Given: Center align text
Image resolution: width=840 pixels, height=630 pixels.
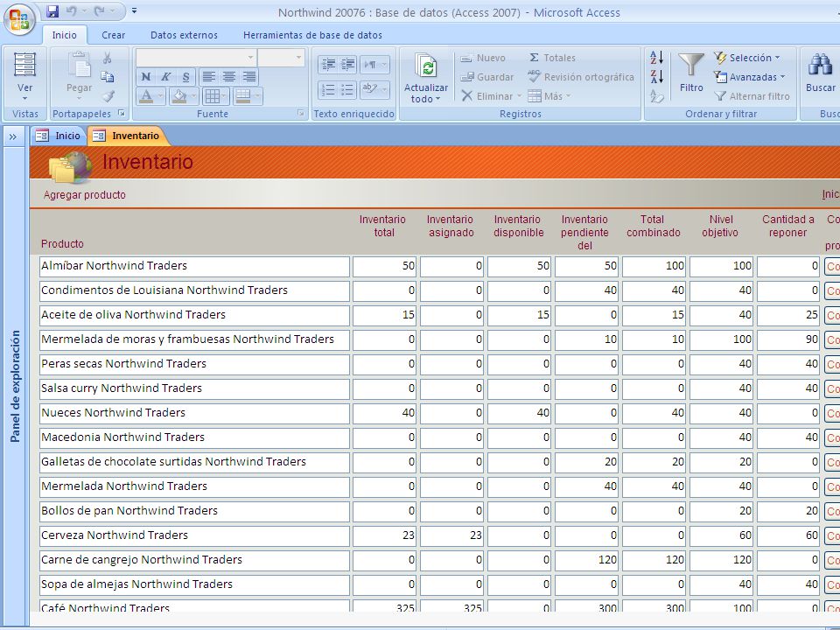Looking at the screenshot, I should tap(228, 77).
